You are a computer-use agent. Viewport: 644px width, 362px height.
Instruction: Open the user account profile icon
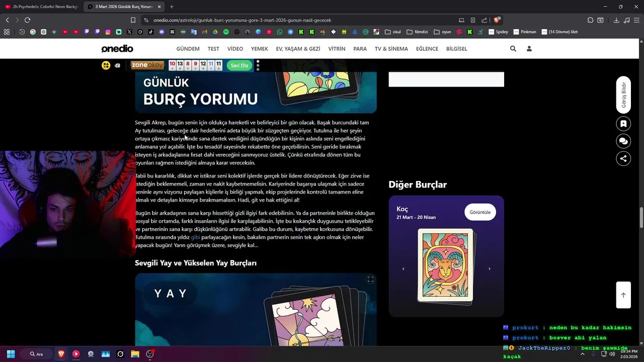point(529,49)
